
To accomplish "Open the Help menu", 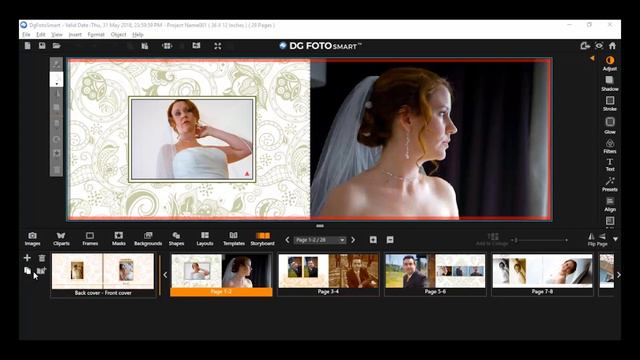I will click(138, 35).
